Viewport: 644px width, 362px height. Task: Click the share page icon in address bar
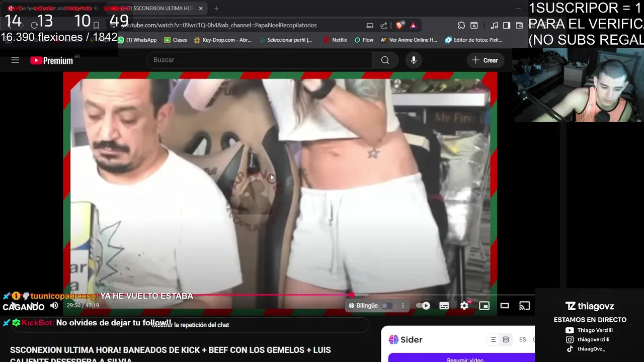384,25
